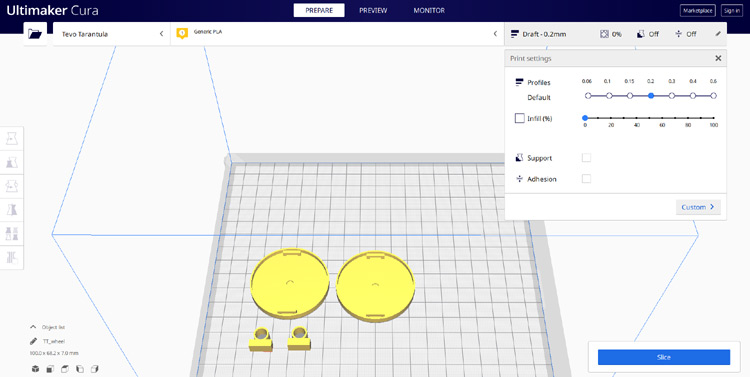
Task: Click the selected 0.2 profile point
Action: [651, 96]
